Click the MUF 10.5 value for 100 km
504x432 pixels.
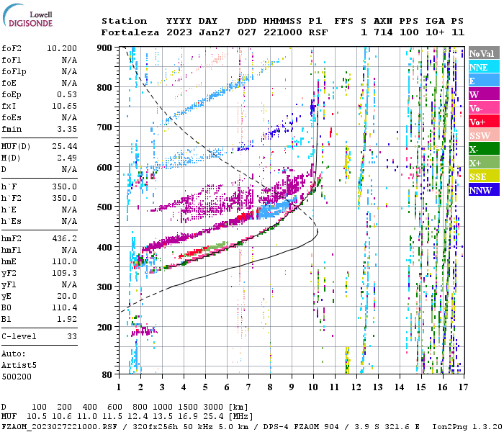click(37, 417)
